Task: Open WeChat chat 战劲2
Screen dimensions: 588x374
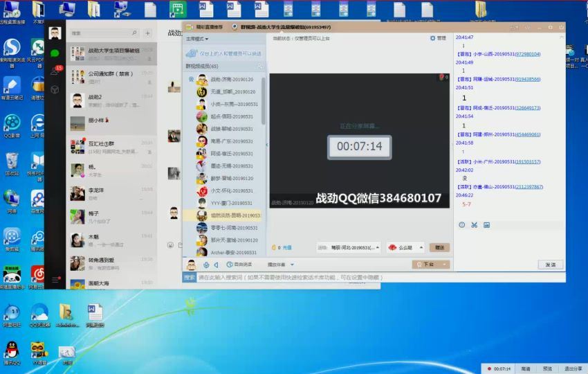Action: tap(111, 100)
